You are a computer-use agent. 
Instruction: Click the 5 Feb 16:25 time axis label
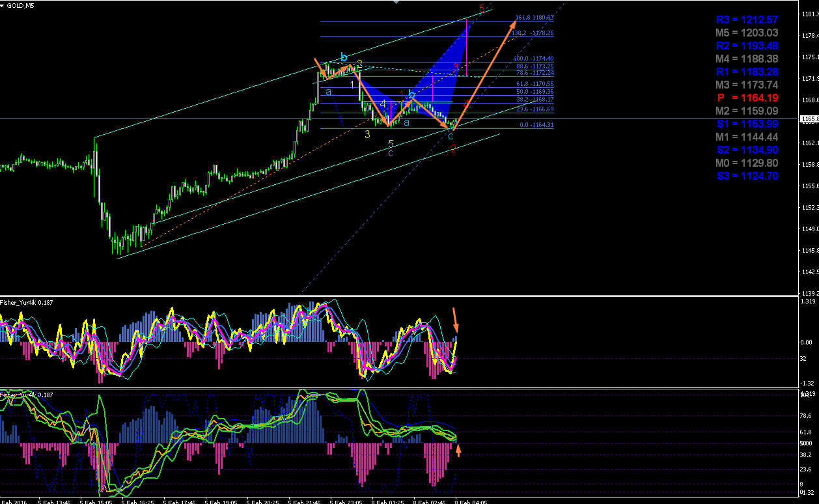137,501
